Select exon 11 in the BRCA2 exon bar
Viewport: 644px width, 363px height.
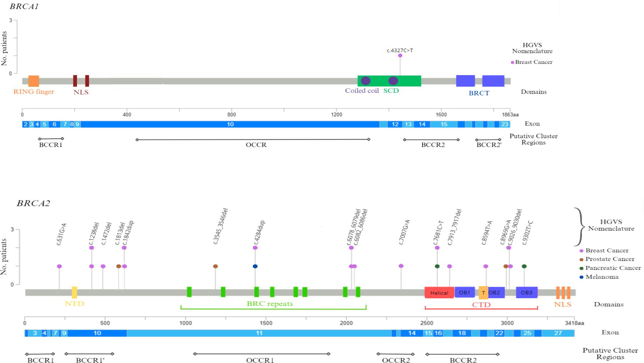click(259, 333)
